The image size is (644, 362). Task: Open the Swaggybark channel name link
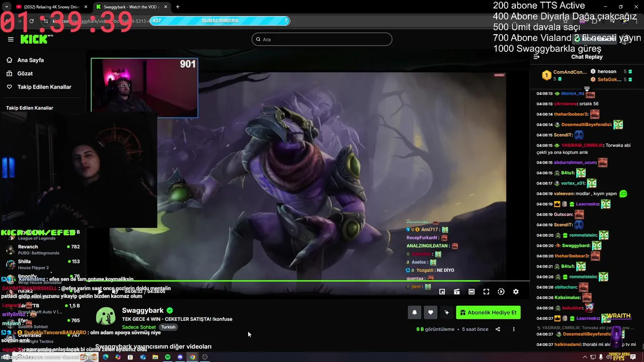click(143, 311)
